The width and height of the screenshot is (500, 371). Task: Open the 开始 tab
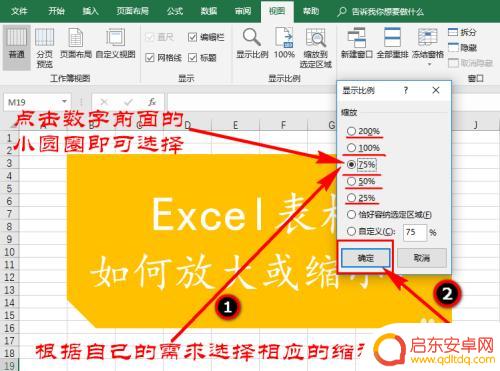[56, 12]
